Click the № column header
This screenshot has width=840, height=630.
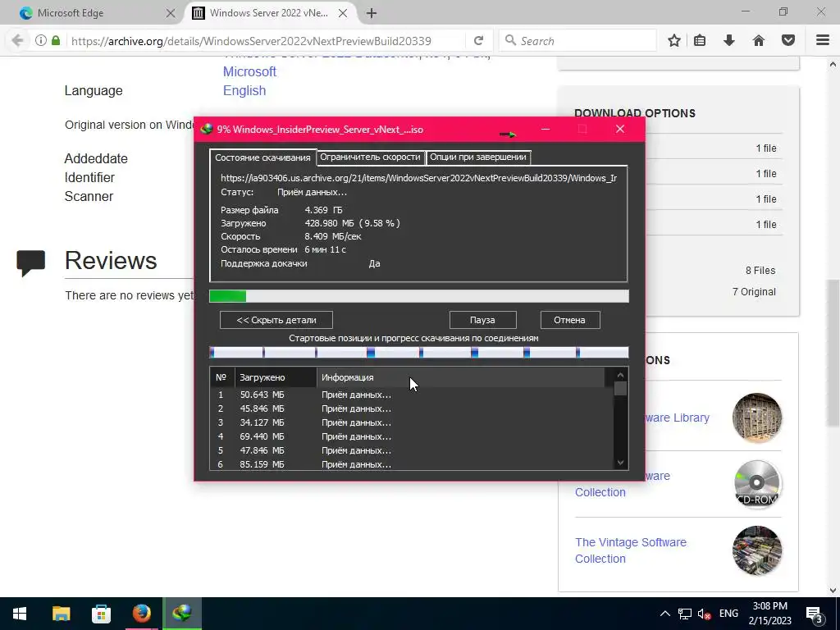pos(221,377)
